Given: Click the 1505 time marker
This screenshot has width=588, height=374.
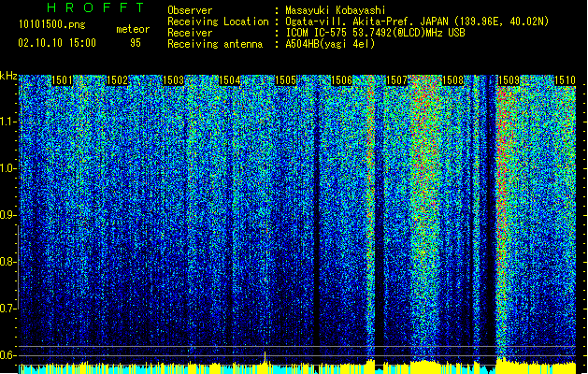Looking at the screenshot, I should [x=285, y=80].
